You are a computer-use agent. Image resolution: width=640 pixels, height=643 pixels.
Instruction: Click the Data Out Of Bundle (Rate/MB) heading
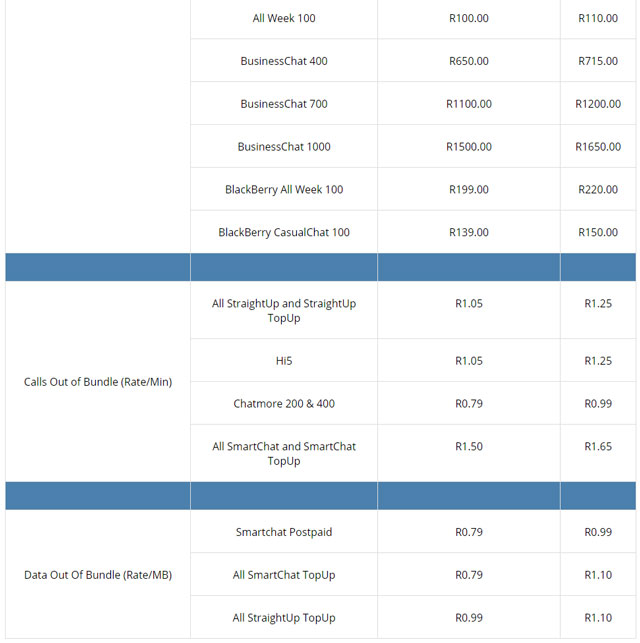point(98,575)
